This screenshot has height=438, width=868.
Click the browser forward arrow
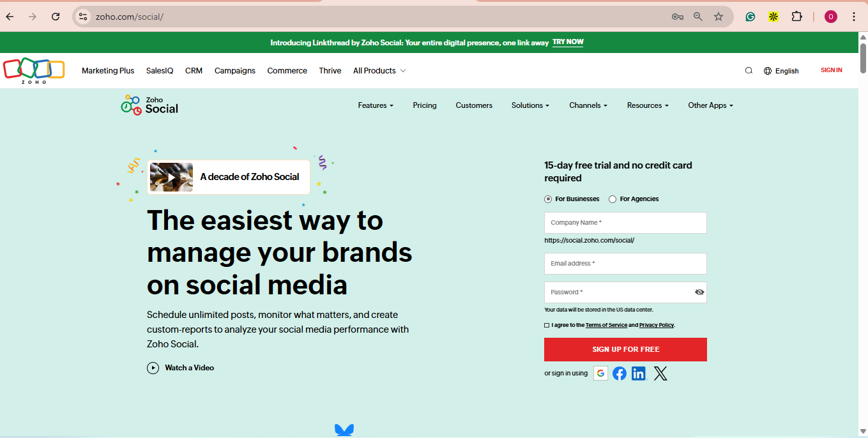pyautogui.click(x=33, y=17)
